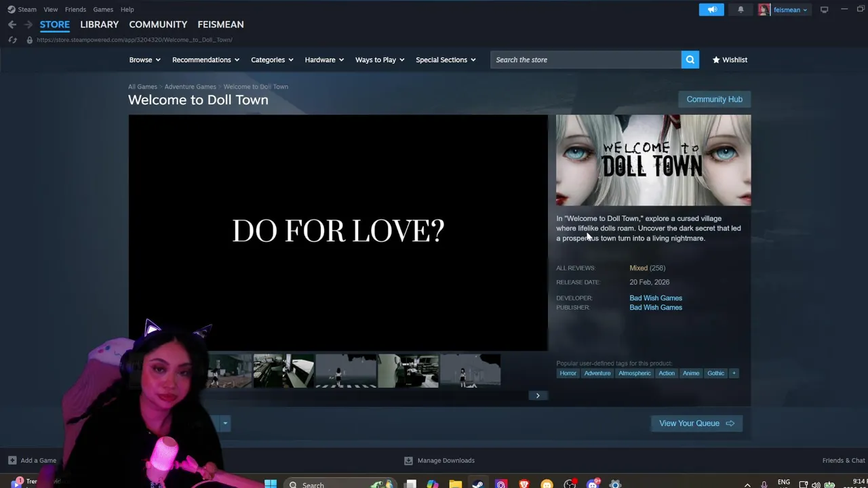Select the Gothic tag
This screenshot has height=488, width=868.
coord(715,373)
